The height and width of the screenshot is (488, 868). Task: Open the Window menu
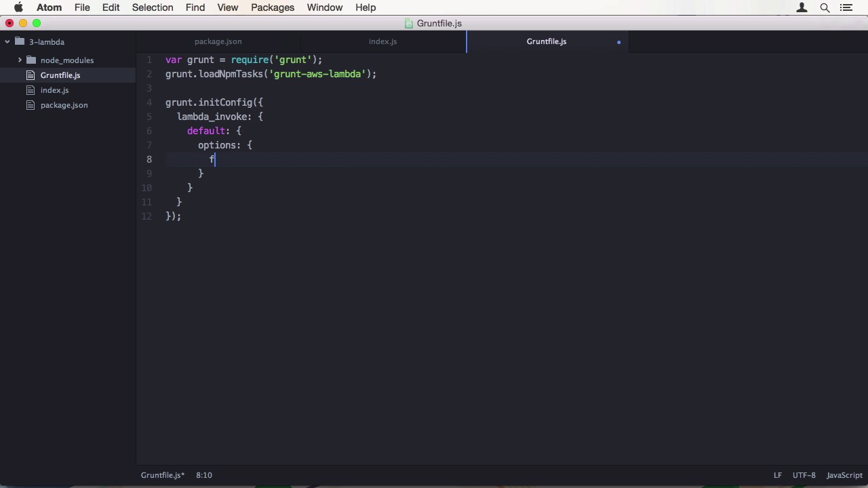click(325, 7)
